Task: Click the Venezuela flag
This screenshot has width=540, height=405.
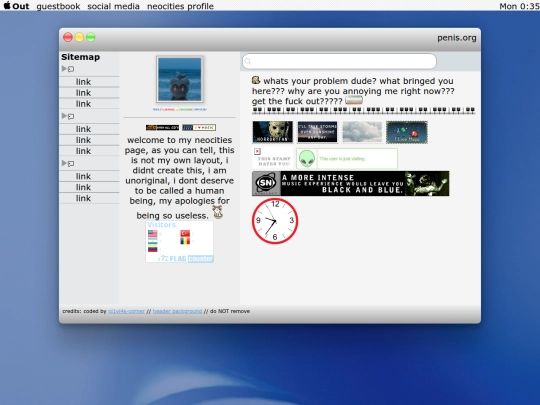Action: coord(153,249)
